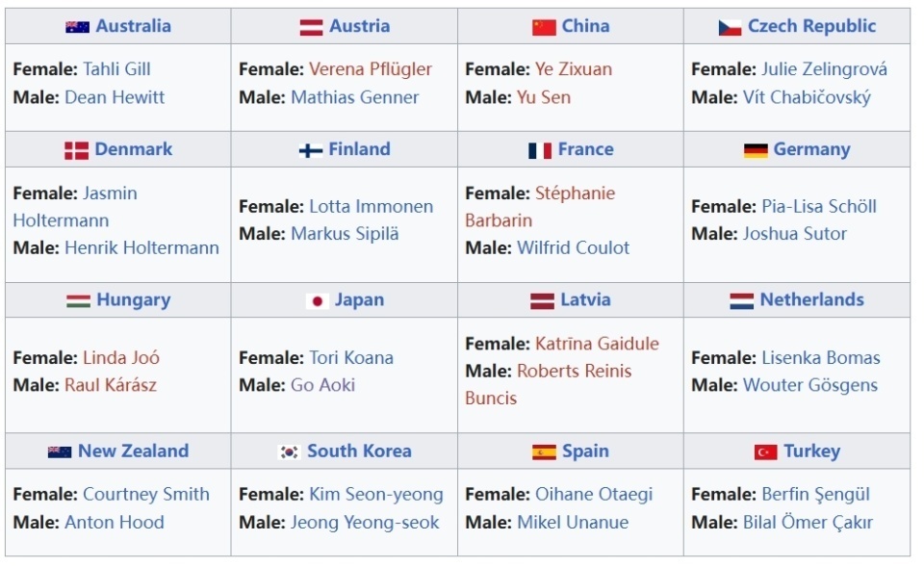The image size is (924, 567).
Task: Click the Austria flag icon
Action: point(311,27)
